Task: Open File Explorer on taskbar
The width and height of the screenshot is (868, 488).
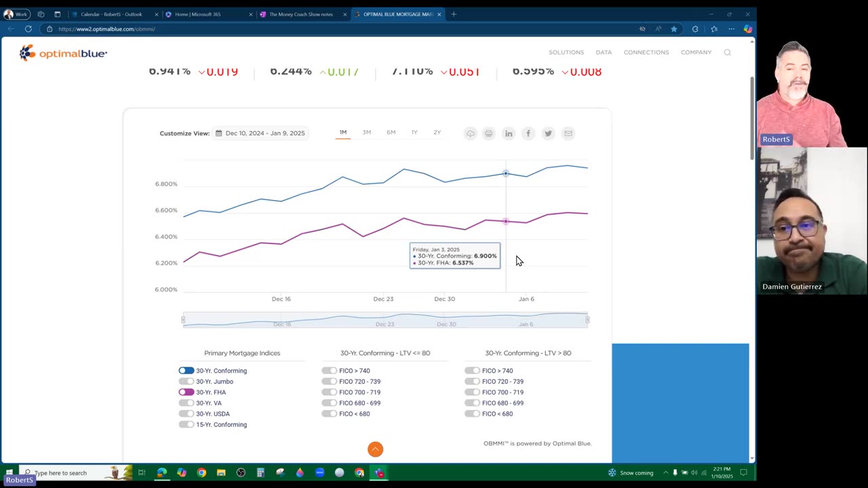Action: pos(221,472)
